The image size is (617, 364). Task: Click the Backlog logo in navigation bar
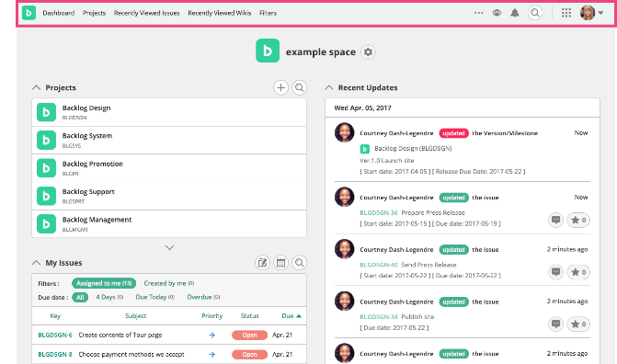click(29, 13)
